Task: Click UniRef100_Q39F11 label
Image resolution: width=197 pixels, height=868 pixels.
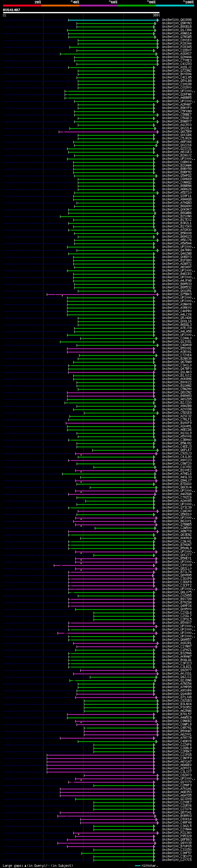Action: pos(177,196)
